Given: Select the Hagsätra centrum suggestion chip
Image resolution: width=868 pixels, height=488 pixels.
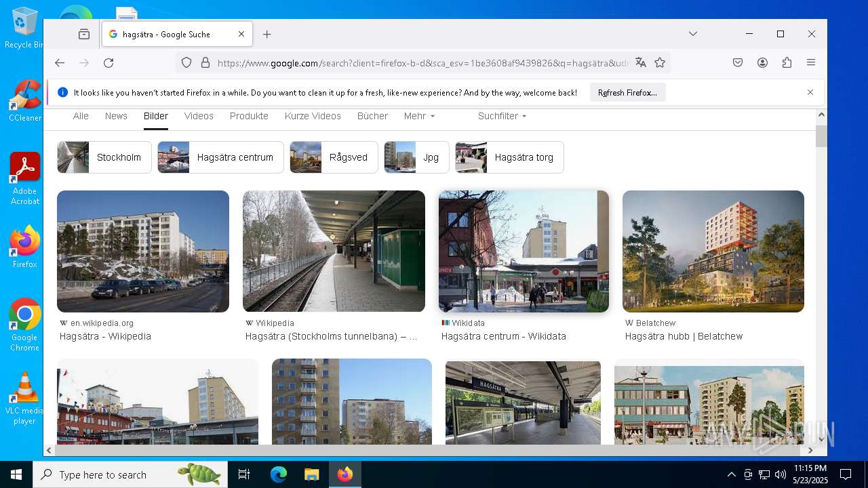Looking at the screenshot, I should pyautogui.click(x=220, y=157).
